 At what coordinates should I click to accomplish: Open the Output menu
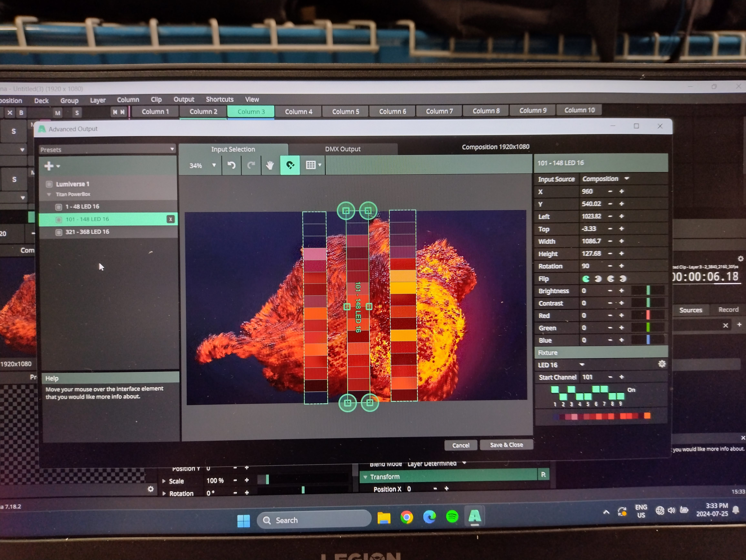click(x=183, y=100)
